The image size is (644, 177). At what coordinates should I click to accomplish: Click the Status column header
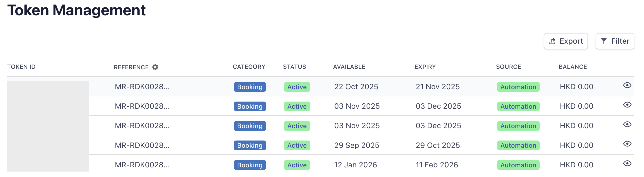point(294,67)
